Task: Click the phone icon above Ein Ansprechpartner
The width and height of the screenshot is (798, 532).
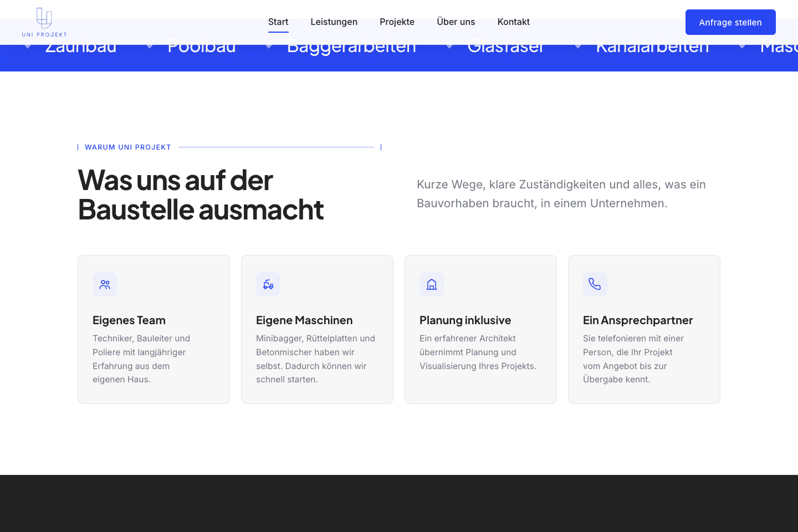Action: point(595,284)
